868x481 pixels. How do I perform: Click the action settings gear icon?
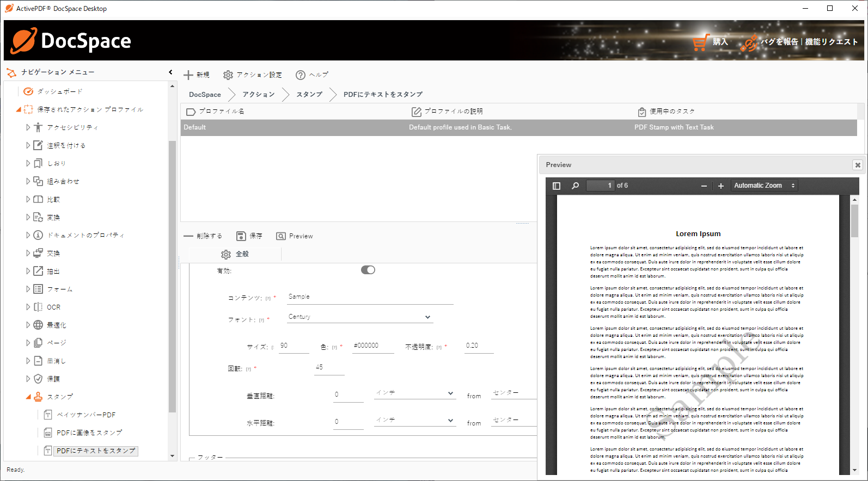click(228, 75)
